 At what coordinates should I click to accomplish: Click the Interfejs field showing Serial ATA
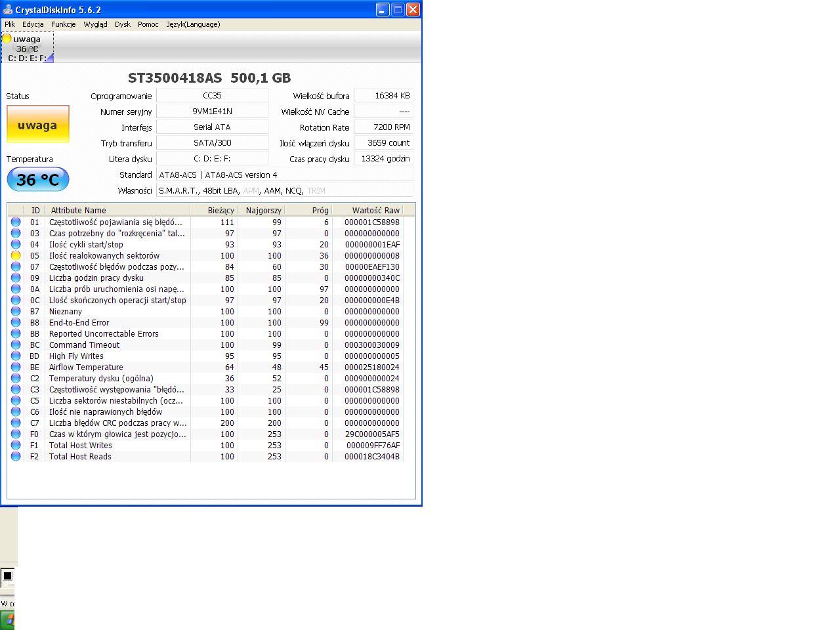pos(213,127)
